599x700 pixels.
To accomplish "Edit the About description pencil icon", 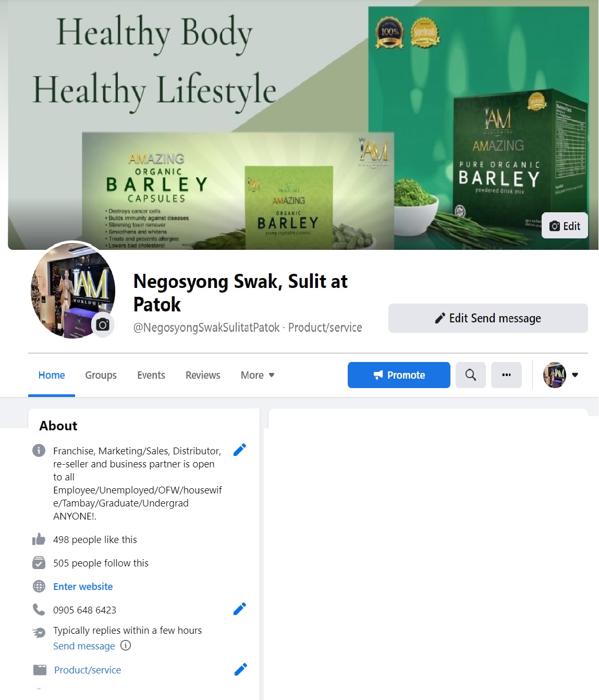I will (x=240, y=450).
